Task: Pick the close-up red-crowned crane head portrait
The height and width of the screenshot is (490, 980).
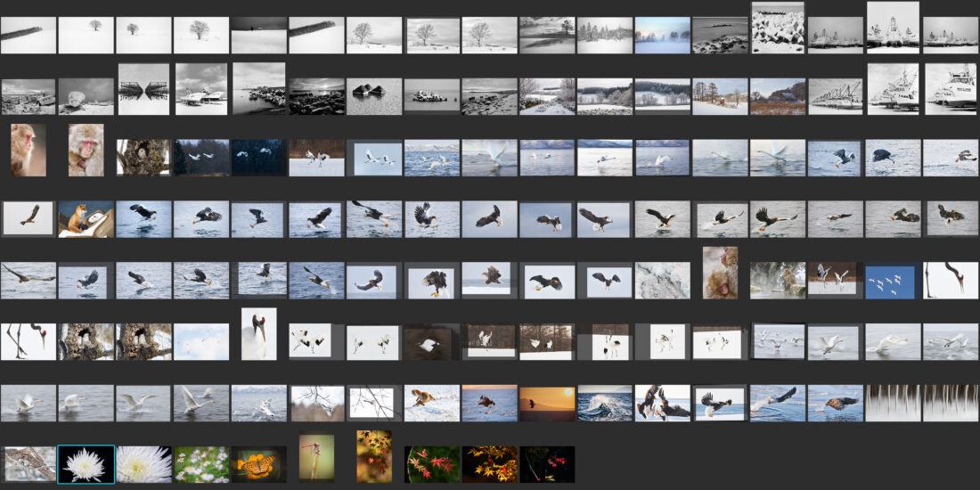Action: tap(258, 333)
